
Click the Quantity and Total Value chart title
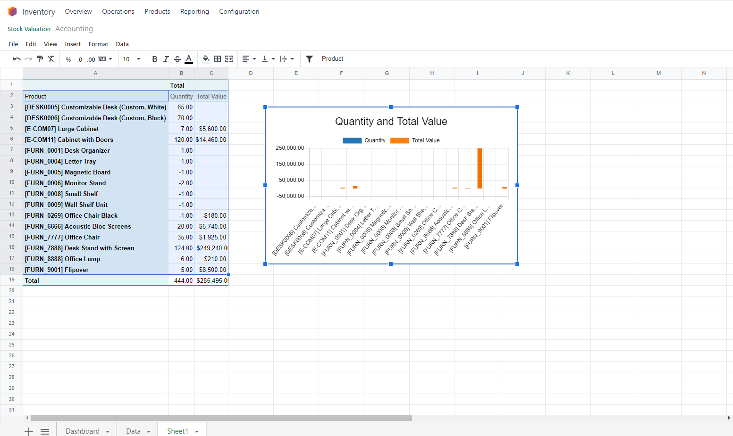pos(391,122)
